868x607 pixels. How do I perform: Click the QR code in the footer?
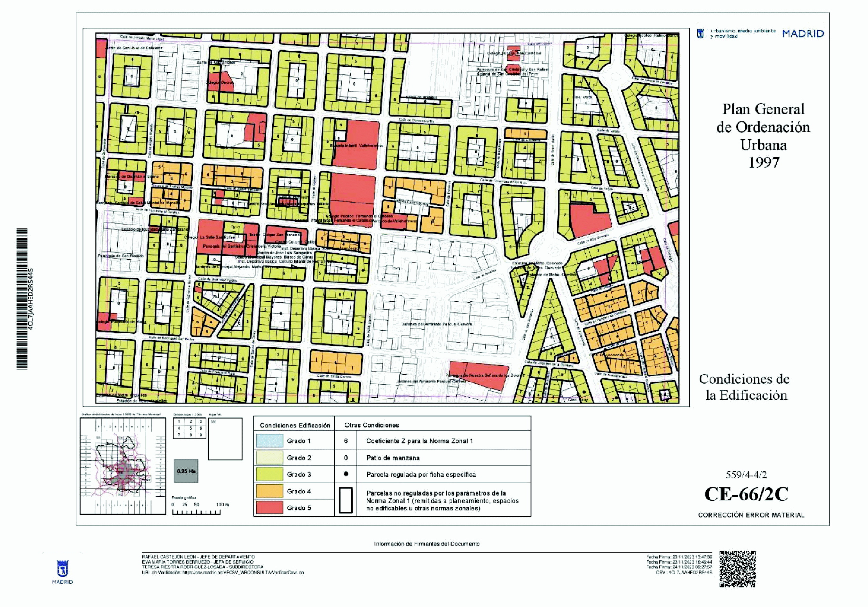tap(737, 569)
